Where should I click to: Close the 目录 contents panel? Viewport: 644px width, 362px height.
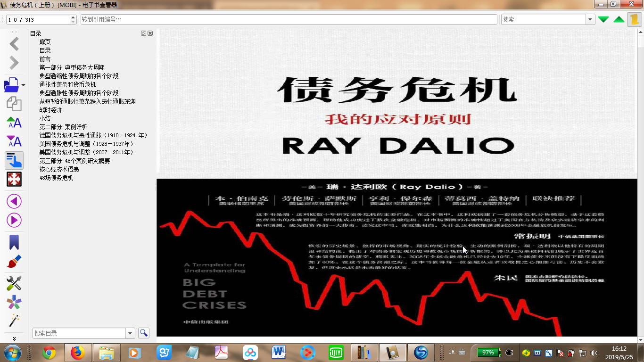click(x=150, y=33)
